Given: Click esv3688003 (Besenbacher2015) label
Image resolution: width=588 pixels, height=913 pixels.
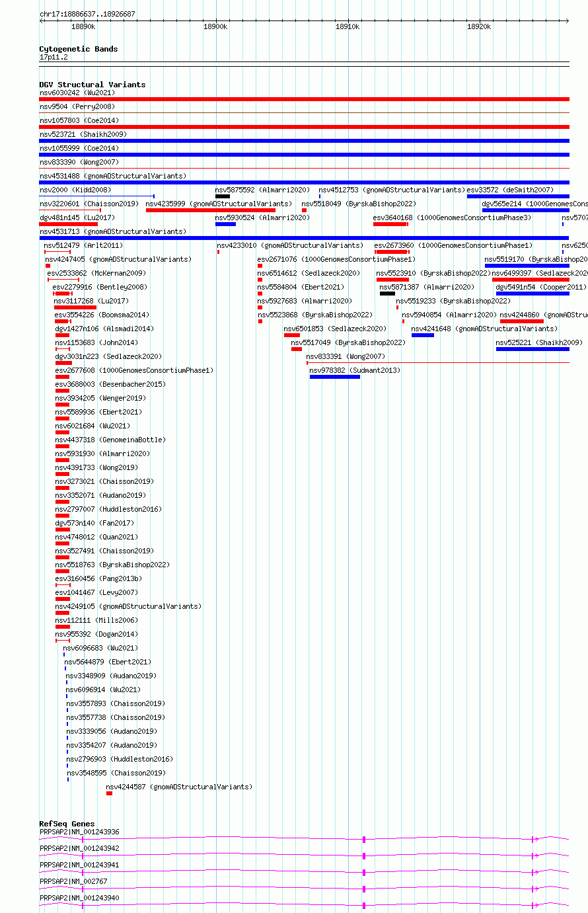Looking at the screenshot, I should 110,384.
